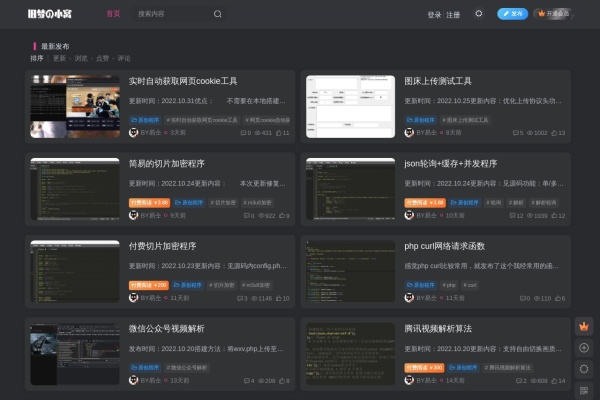Sort posts by 浏览

click(81, 58)
